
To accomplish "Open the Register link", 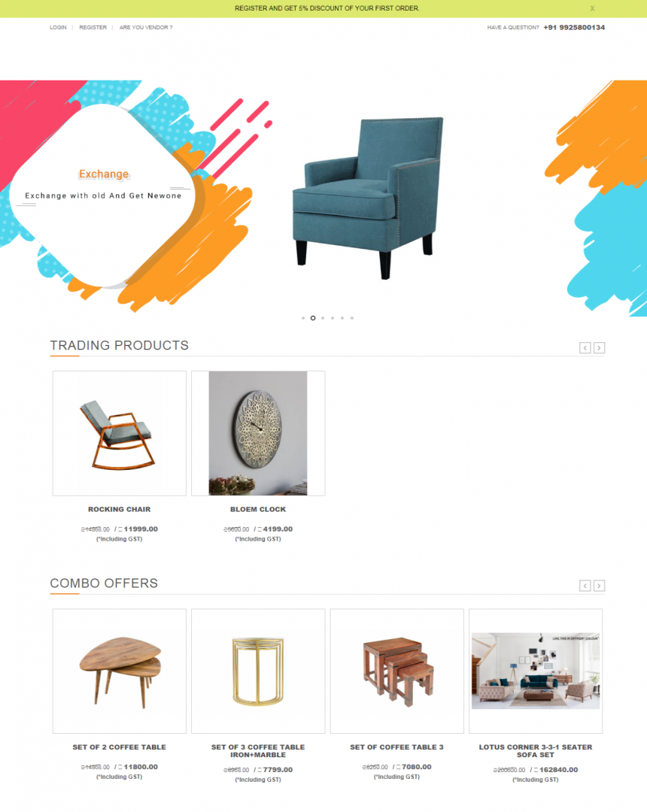I will pos(93,28).
